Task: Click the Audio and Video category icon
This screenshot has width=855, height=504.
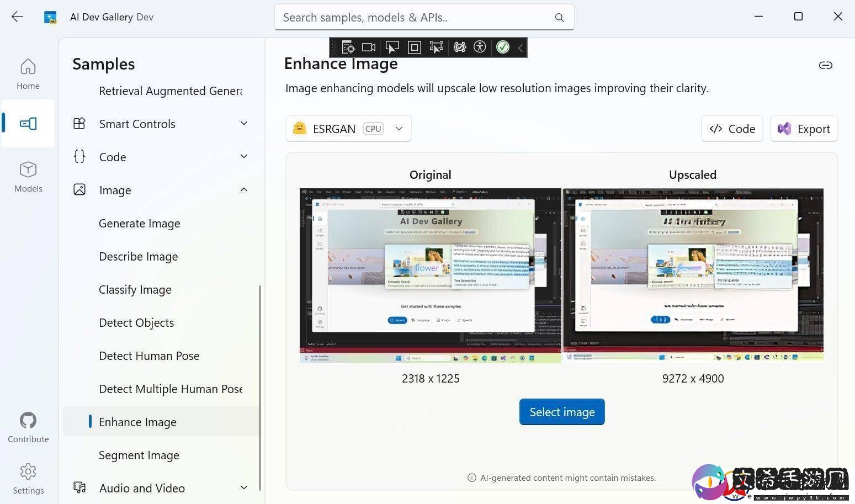Action: click(79, 487)
